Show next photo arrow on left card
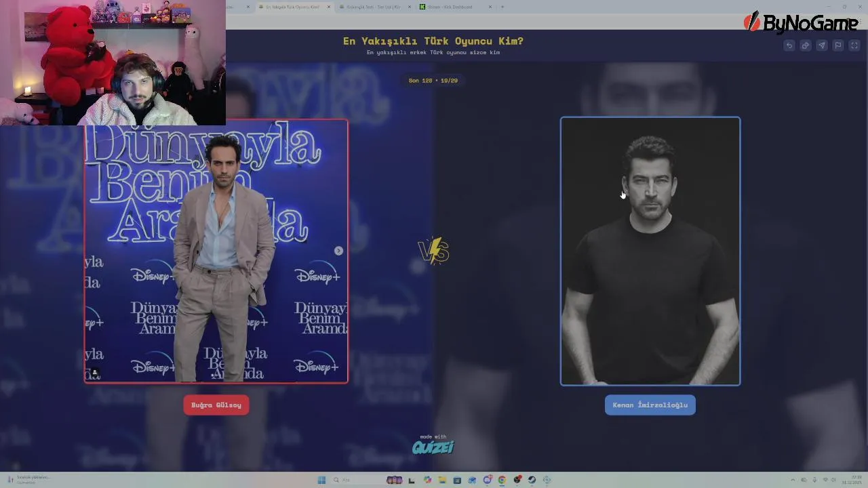Viewport: 868px width, 488px height. [338, 251]
